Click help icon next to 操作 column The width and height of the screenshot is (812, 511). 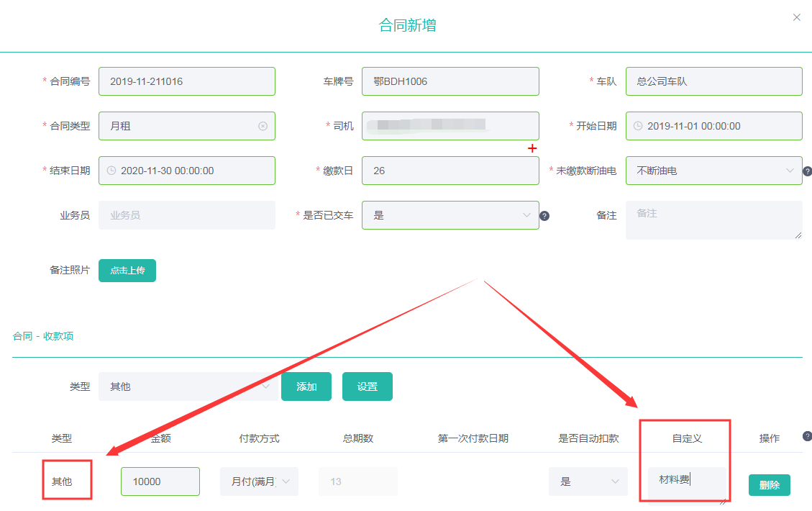click(x=807, y=436)
